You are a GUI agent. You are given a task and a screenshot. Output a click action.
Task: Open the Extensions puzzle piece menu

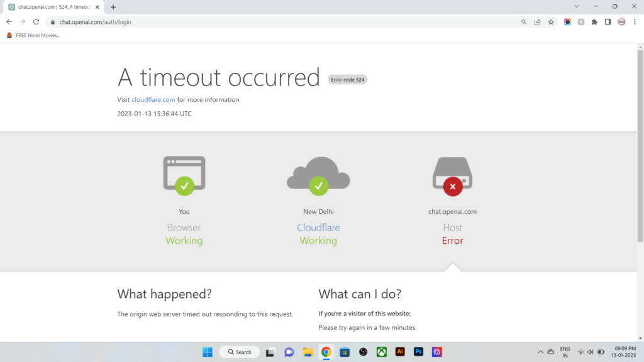coord(594,22)
